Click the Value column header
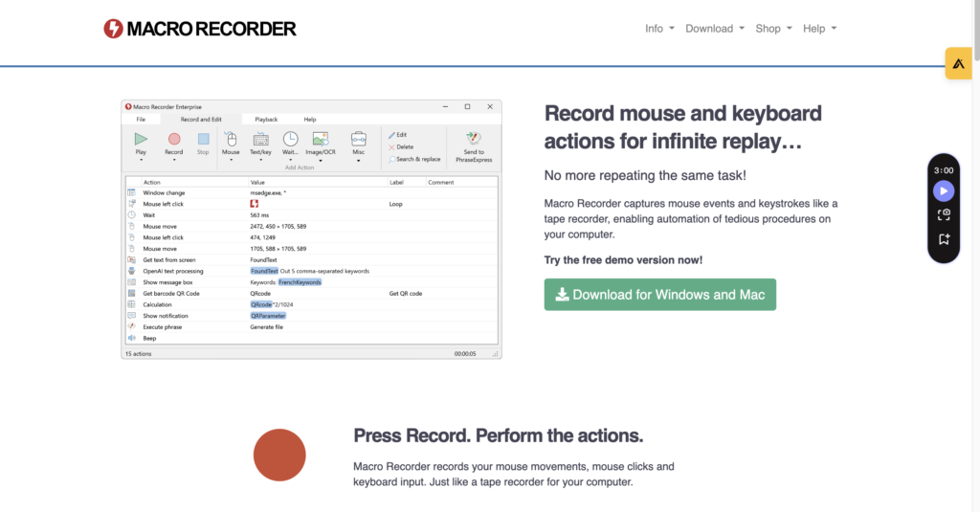This screenshot has width=980, height=512. 257,183
